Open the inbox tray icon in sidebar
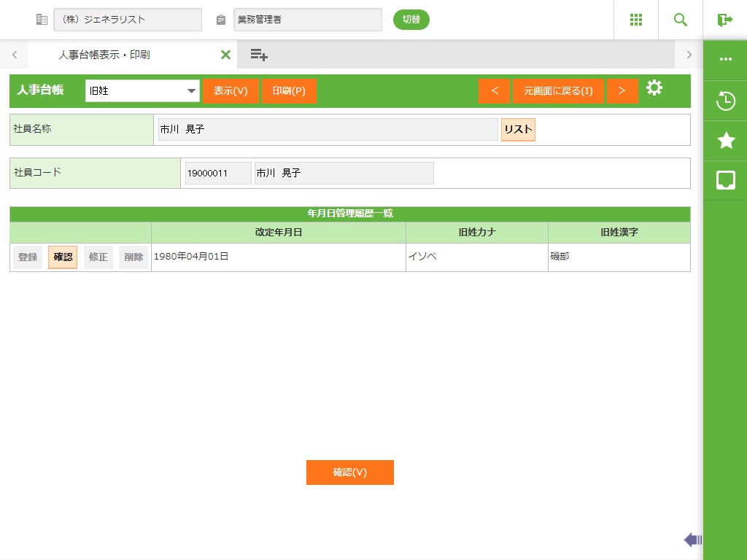747x560 pixels. coord(726,181)
